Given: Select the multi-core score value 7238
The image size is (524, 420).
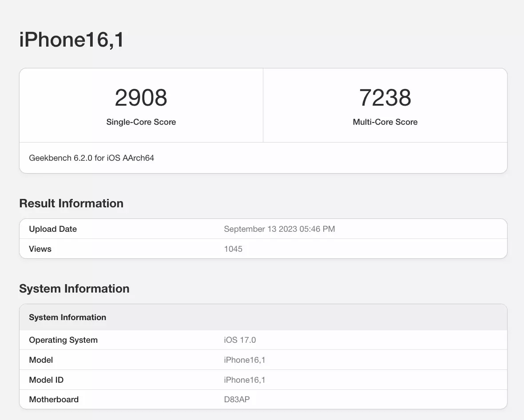Looking at the screenshot, I should (385, 98).
